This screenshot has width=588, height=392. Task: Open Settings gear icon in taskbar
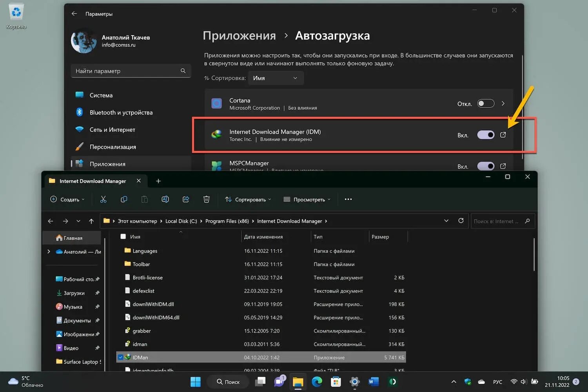pyautogui.click(x=355, y=382)
